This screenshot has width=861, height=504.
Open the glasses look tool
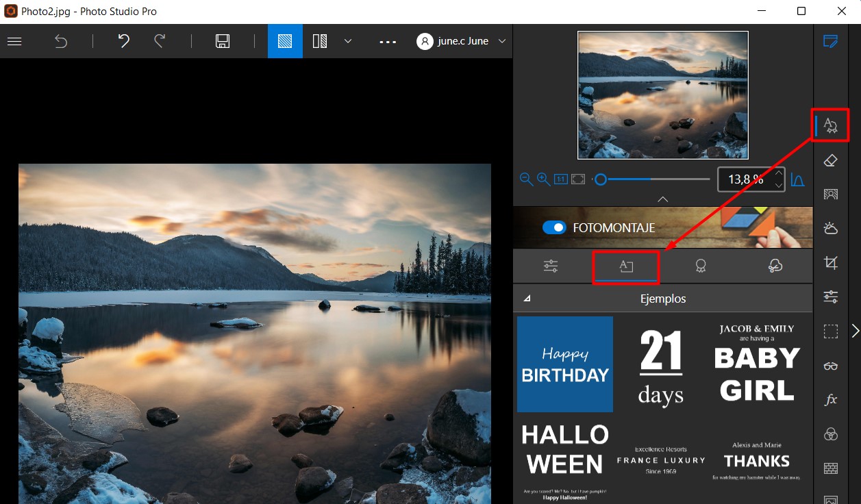(830, 366)
